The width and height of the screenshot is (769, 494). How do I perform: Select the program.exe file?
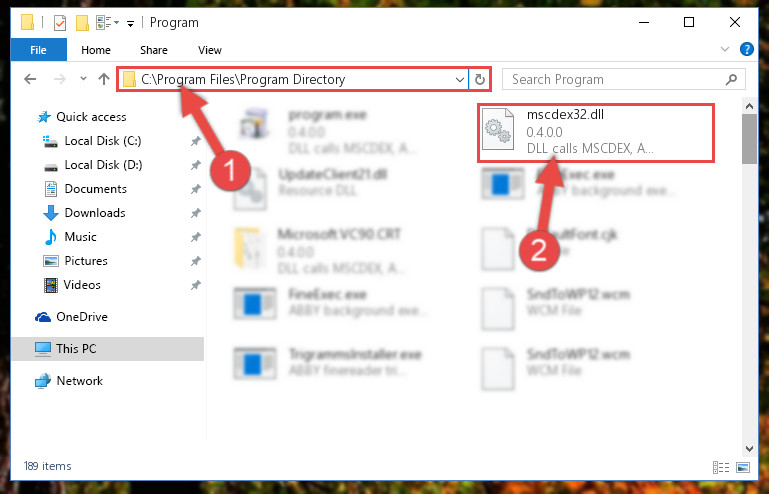tap(326, 131)
